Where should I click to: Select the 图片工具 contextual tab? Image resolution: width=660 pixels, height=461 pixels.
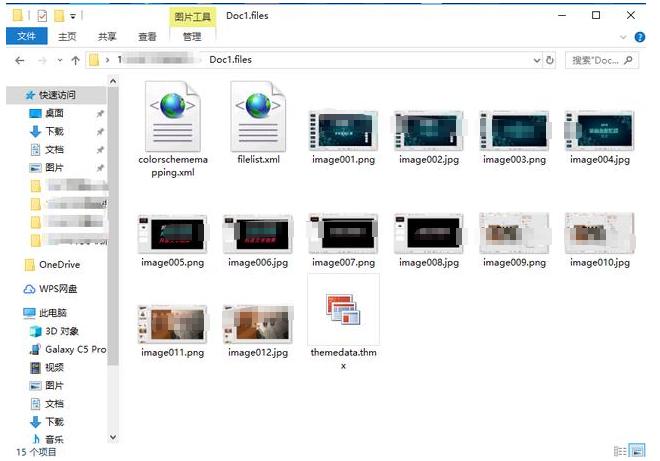[x=192, y=17]
